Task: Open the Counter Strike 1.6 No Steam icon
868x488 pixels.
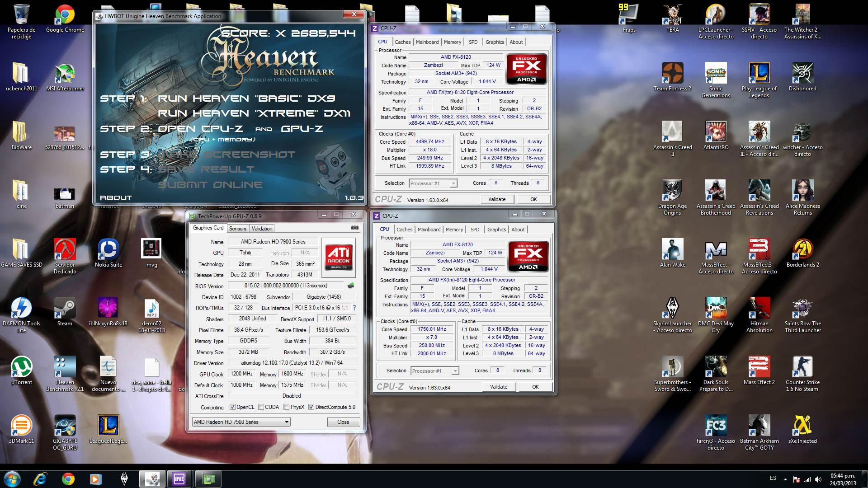Action: tap(802, 374)
